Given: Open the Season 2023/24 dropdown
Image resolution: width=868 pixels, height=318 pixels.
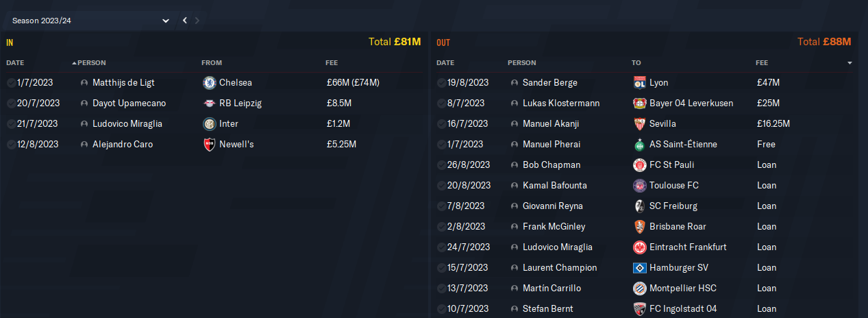Looking at the screenshot, I should pos(89,21).
